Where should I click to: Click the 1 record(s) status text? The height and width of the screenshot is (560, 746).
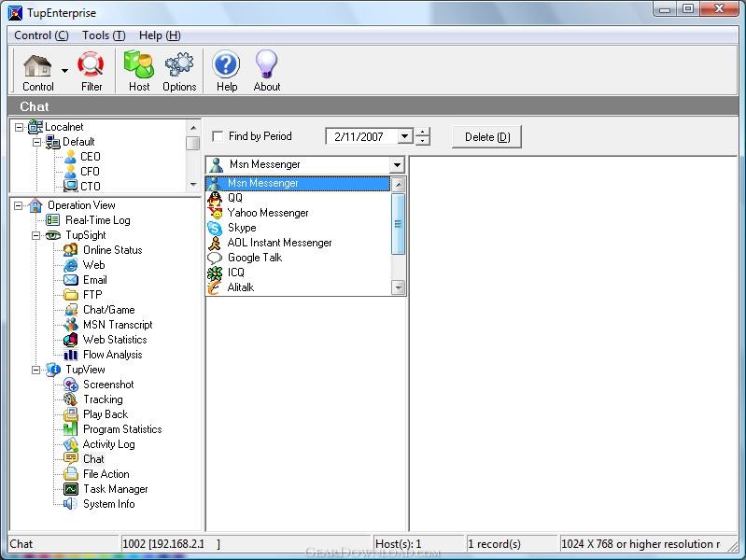494,544
